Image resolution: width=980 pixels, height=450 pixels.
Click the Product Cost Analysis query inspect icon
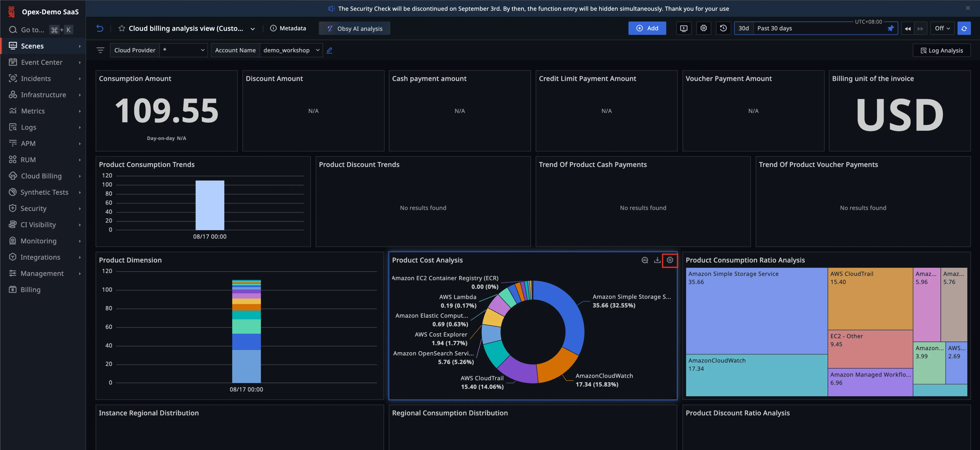coord(644,260)
